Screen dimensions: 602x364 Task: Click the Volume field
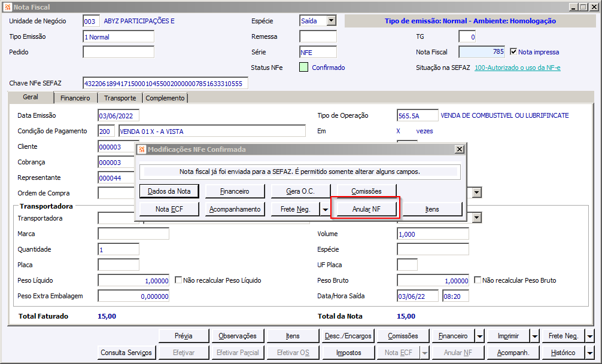coord(433,234)
